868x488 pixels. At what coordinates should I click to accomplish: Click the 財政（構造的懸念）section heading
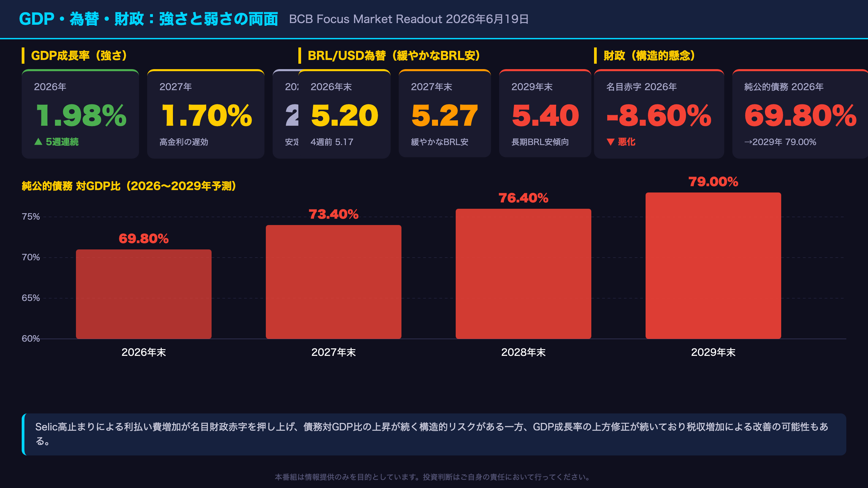(649, 56)
